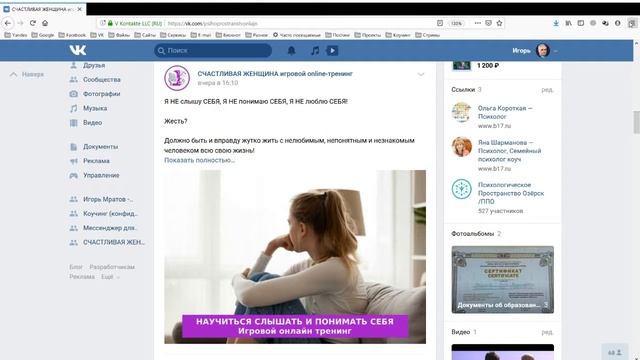Toggle the Firefox sidebar icon
This screenshot has height=360, width=640.
pos(580,23)
